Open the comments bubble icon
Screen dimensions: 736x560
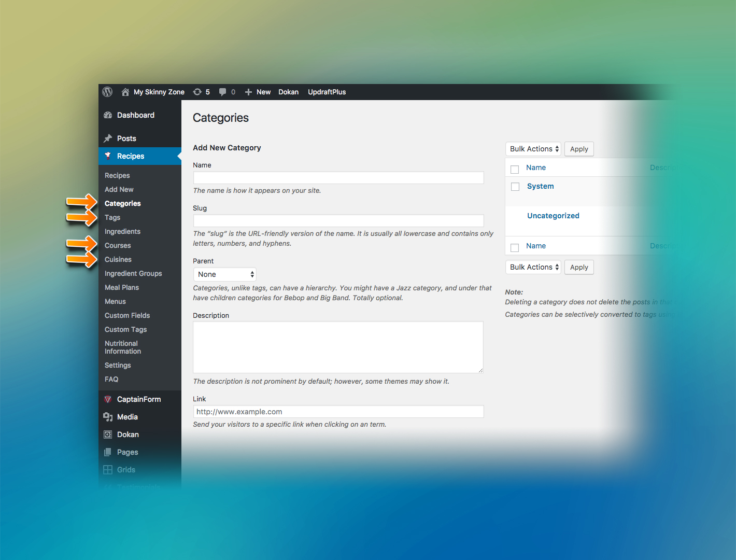pos(222,92)
